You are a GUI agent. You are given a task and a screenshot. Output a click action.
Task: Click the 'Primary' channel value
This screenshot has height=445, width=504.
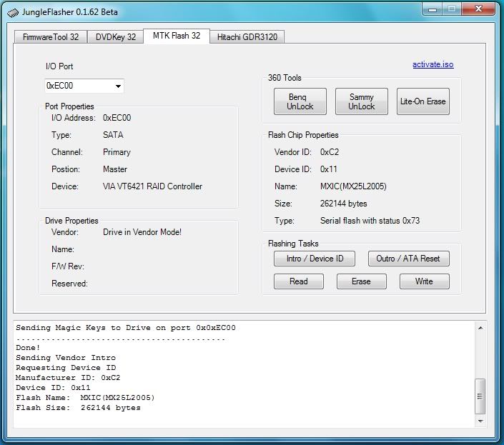pos(117,152)
